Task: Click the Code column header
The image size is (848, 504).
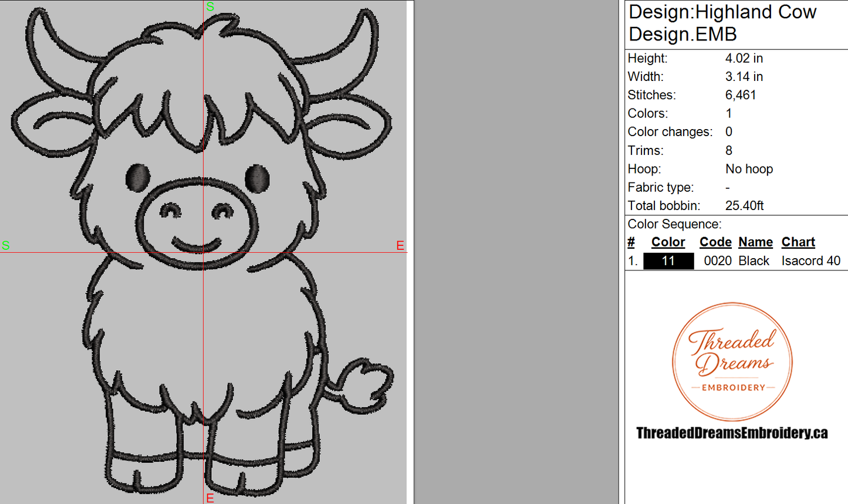Action: [715, 242]
